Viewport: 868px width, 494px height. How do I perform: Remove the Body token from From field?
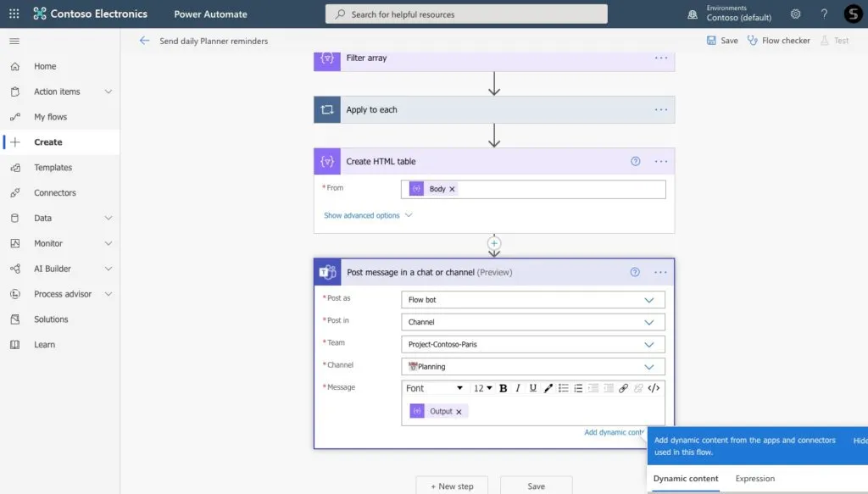453,189
